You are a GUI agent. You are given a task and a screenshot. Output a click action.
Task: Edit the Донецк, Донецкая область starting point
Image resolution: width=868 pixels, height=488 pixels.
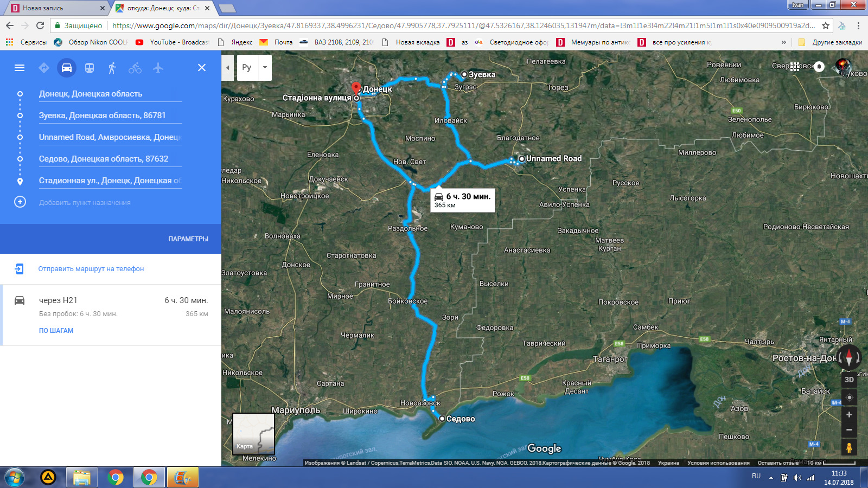coord(110,94)
